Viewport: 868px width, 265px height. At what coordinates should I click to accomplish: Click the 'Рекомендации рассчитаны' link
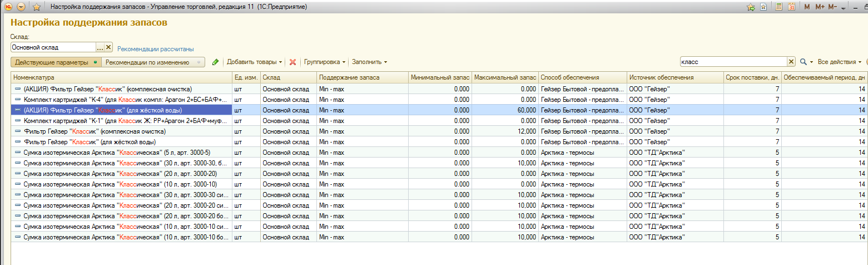point(155,49)
